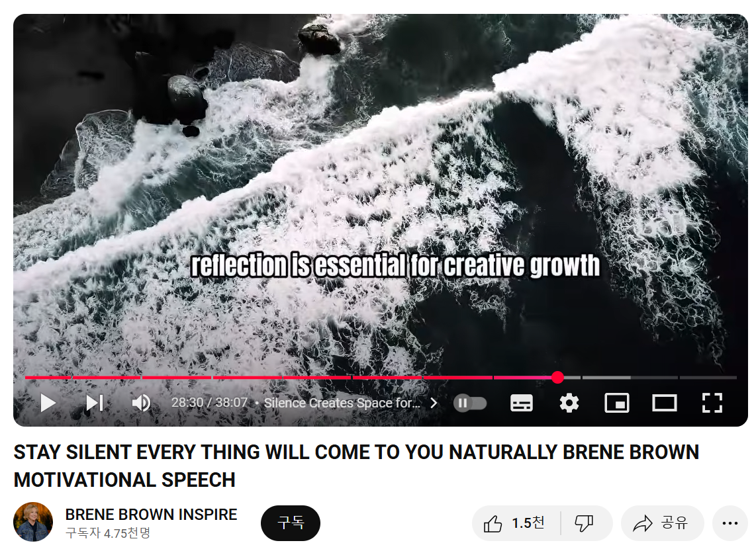Mute the video volume
This screenshot has width=756, height=551.
tap(141, 403)
